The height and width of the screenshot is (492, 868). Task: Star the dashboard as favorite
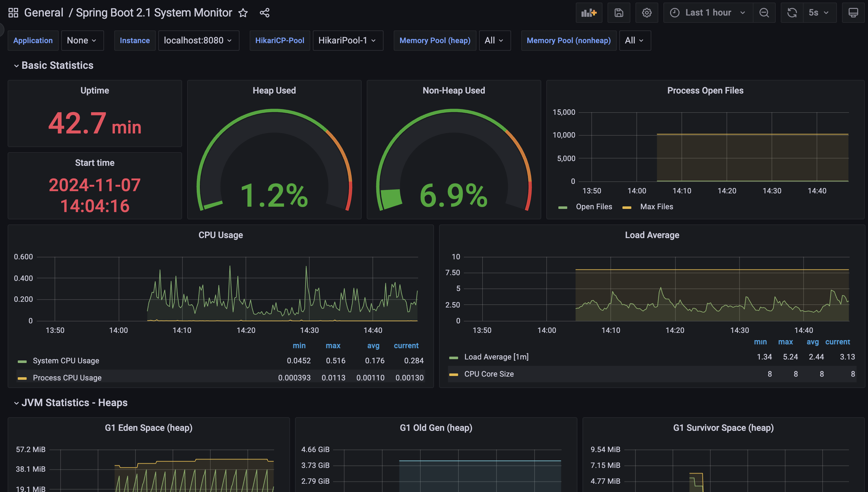(243, 13)
